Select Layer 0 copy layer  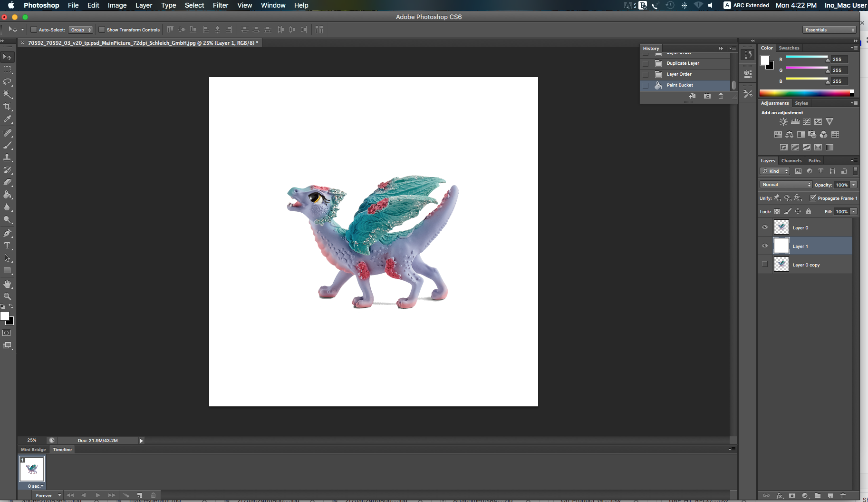805,265
